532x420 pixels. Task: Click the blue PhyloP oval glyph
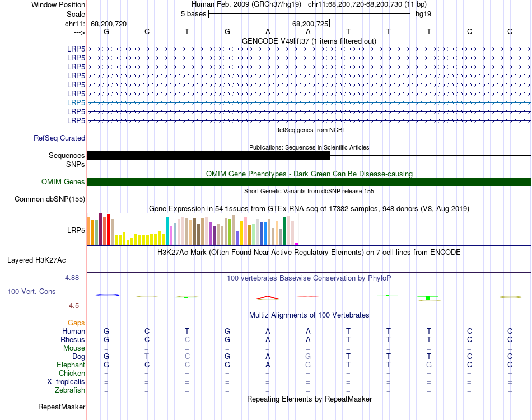tap(107, 295)
